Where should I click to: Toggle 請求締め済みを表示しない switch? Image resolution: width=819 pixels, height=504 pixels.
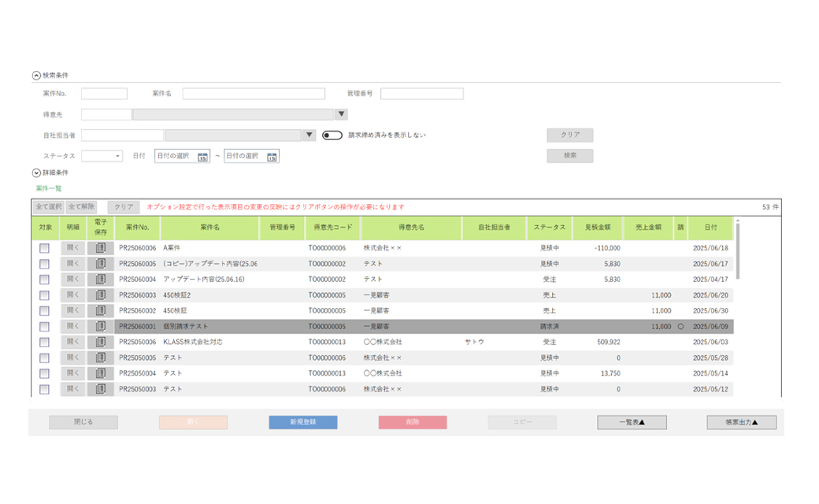(x=332, y=135)
